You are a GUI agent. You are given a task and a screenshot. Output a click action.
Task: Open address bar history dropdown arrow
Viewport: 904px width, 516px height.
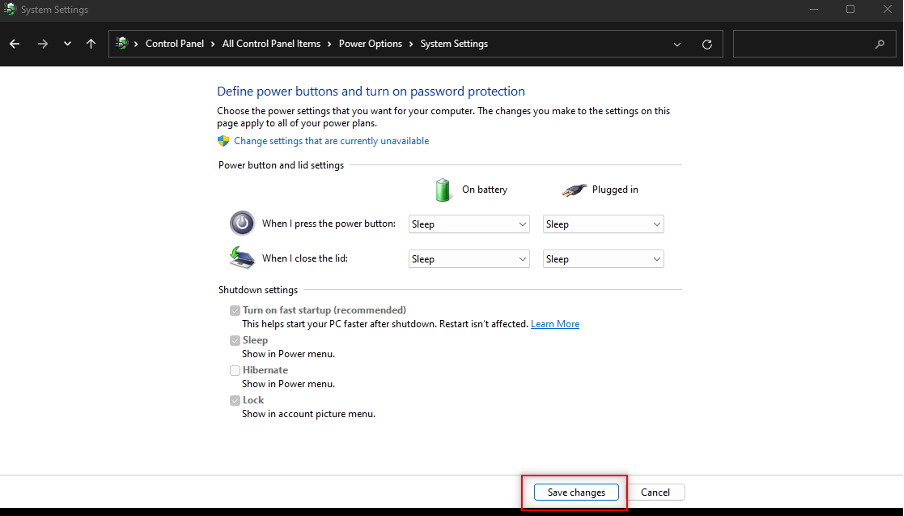(677, 44)
